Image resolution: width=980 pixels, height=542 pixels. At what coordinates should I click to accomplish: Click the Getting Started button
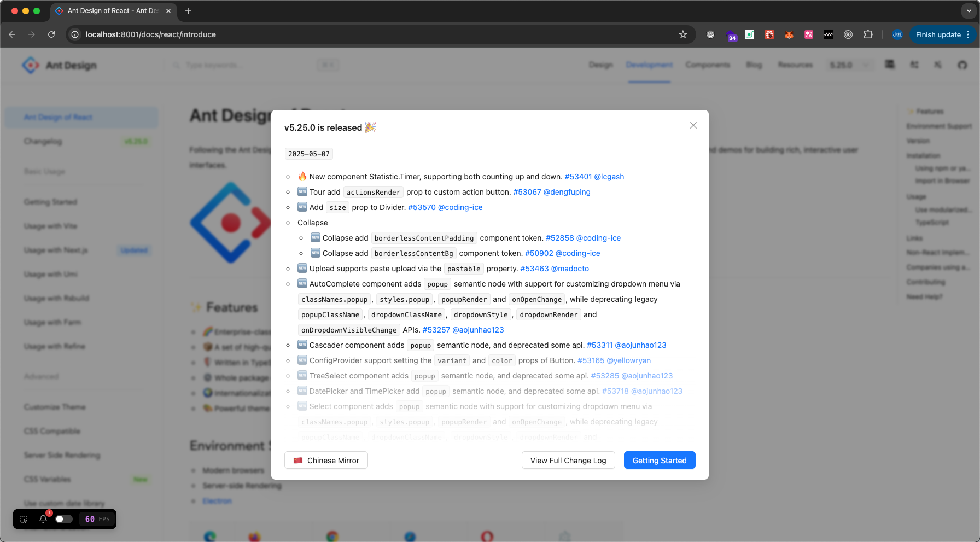pyautogui.click(x=660, y=460)
